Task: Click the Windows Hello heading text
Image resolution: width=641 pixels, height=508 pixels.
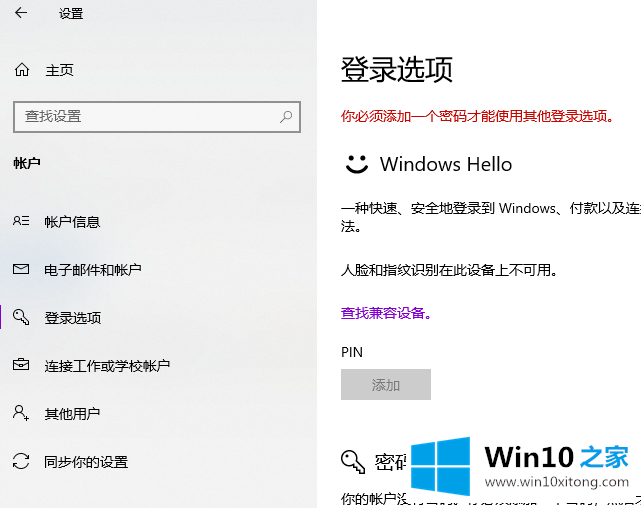Action: coord(446,164)
